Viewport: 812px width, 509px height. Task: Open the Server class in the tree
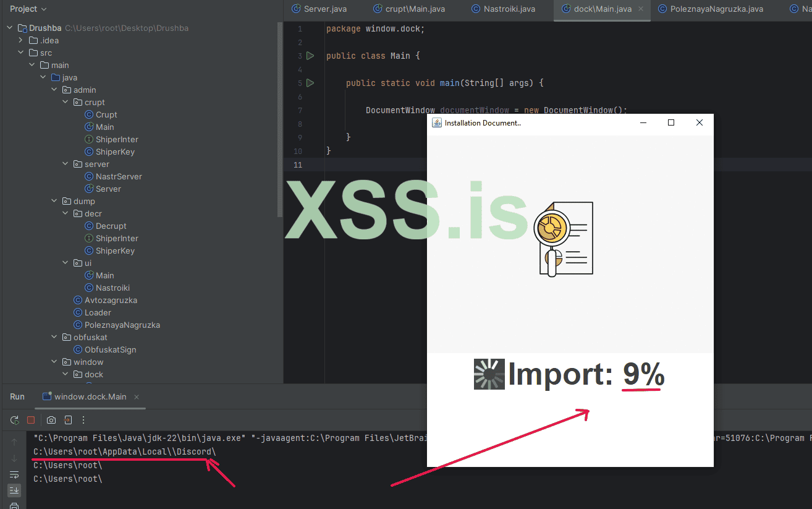(x=108, y=189)
